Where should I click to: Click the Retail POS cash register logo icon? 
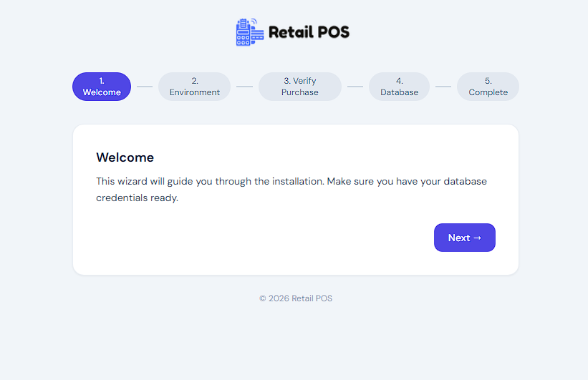point(249,32)
